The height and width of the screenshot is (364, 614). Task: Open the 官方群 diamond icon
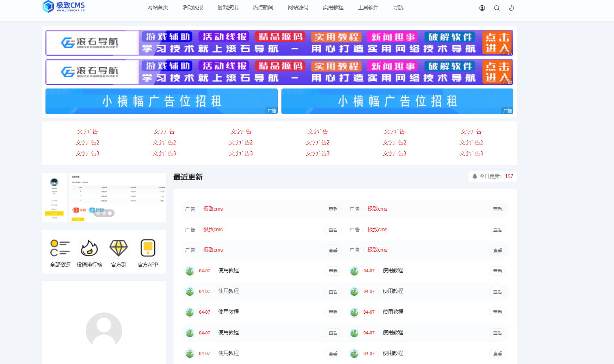119,248
